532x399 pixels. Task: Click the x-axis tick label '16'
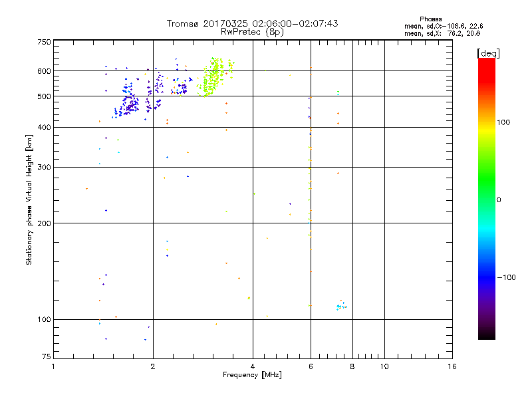[x=452, y=366]
